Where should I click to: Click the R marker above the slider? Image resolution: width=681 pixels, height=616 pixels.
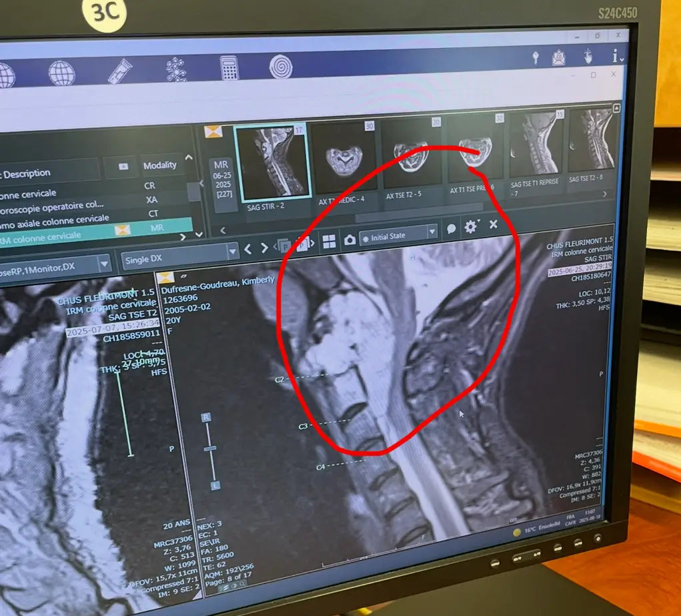[x=206, y=417]
